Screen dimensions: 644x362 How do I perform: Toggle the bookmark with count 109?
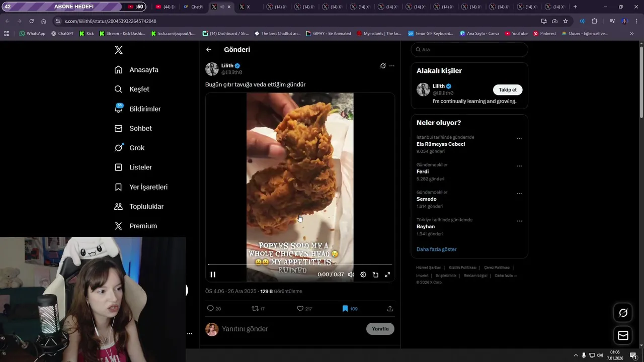pos(350,309)
